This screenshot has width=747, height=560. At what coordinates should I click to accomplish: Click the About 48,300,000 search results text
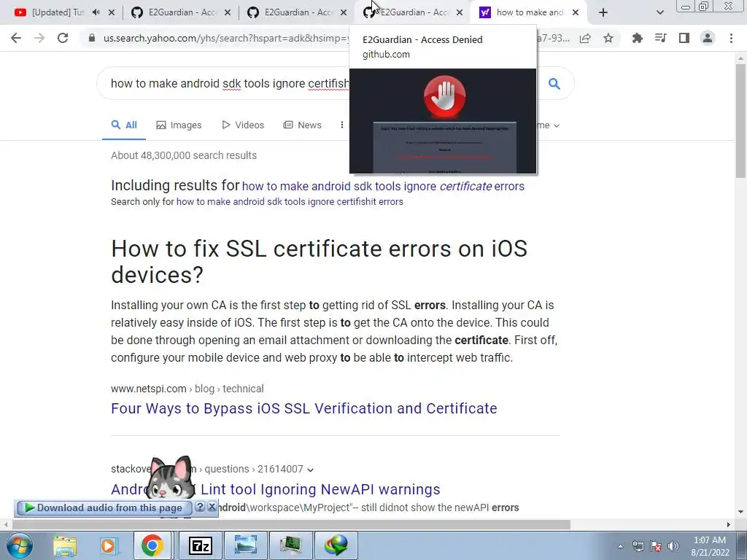[x=184, y=156]
